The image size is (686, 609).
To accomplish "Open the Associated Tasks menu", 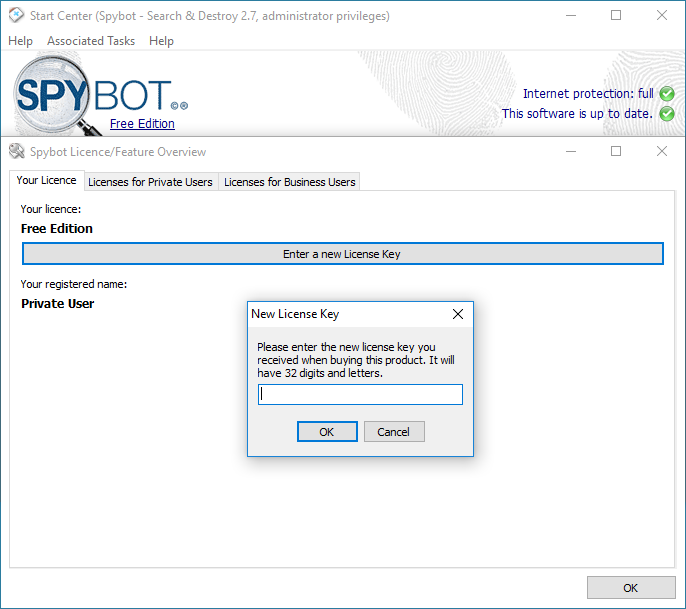I will point(91,41).
